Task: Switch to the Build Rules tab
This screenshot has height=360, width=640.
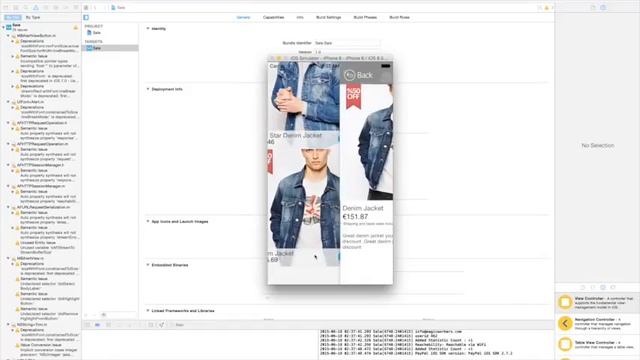Action: (x=400, y=18)
